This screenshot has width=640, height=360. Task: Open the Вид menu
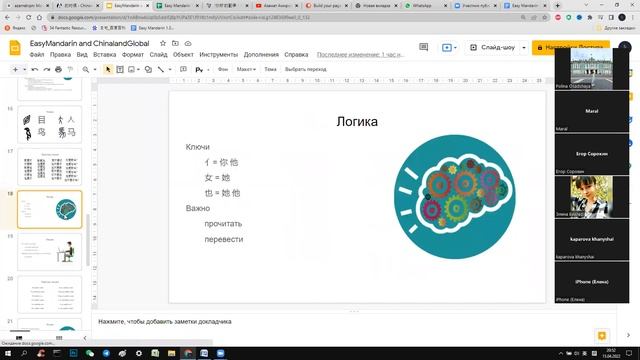pos(82,54)
